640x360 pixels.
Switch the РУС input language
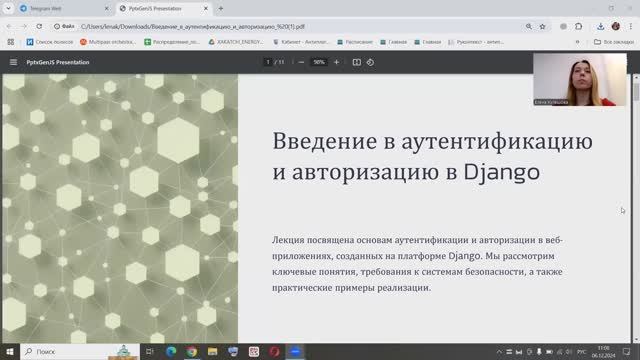click(x=582, y=351)
